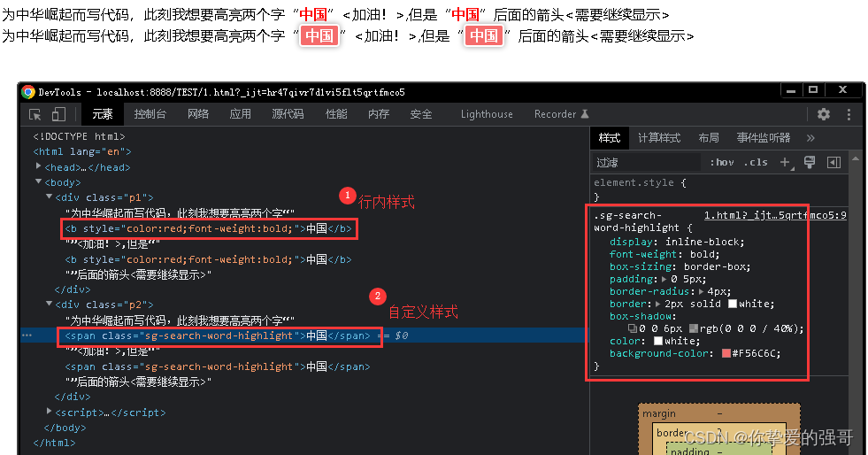Click the new style rule plus icon
Screen dimensions: 868x455
785,162
